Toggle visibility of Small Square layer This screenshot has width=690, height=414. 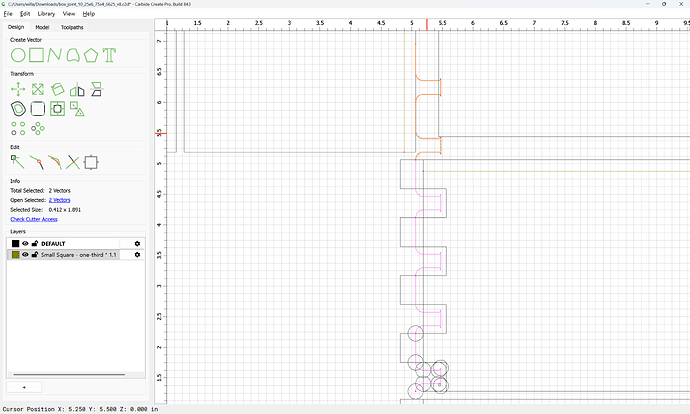point(25,255)
